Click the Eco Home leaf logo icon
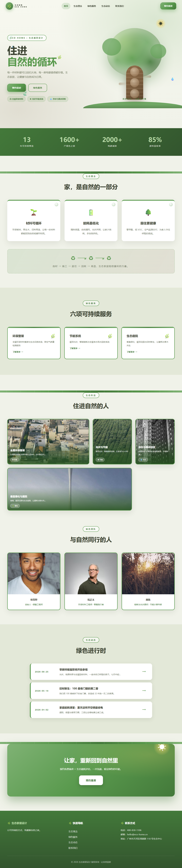 click(9, 6)
